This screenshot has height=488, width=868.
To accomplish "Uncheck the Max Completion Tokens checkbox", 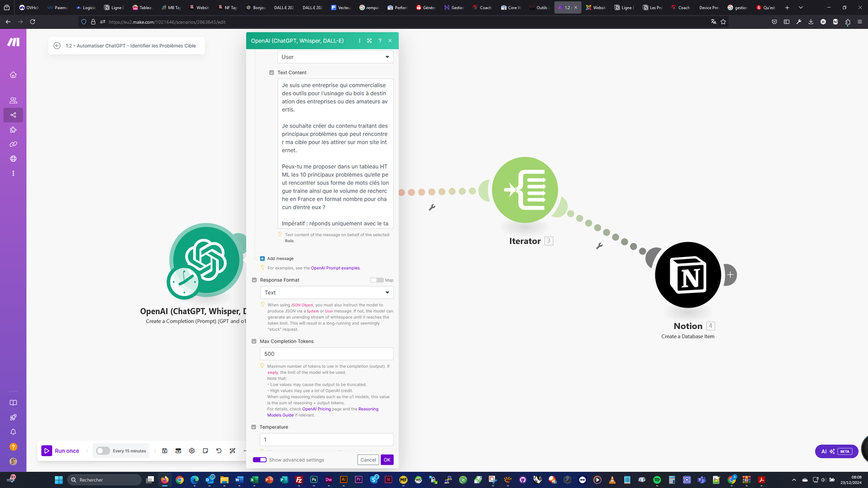I will point(254,341).
